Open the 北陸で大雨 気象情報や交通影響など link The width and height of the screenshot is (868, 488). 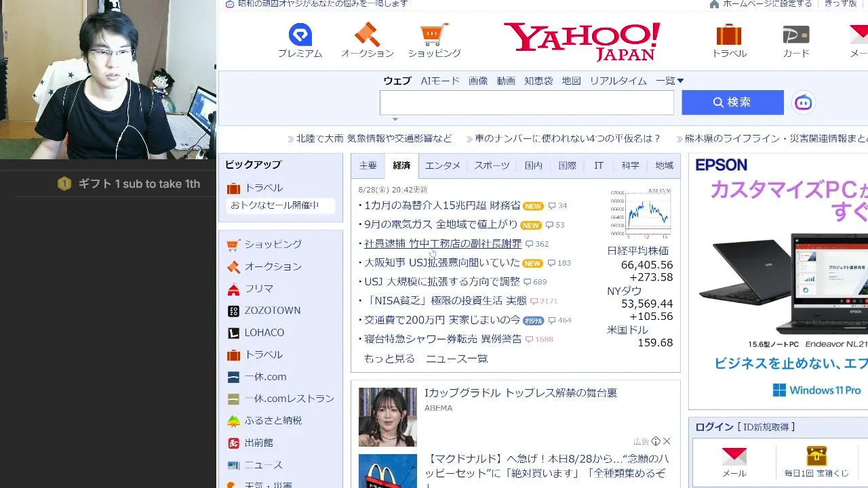coord(374,138)
